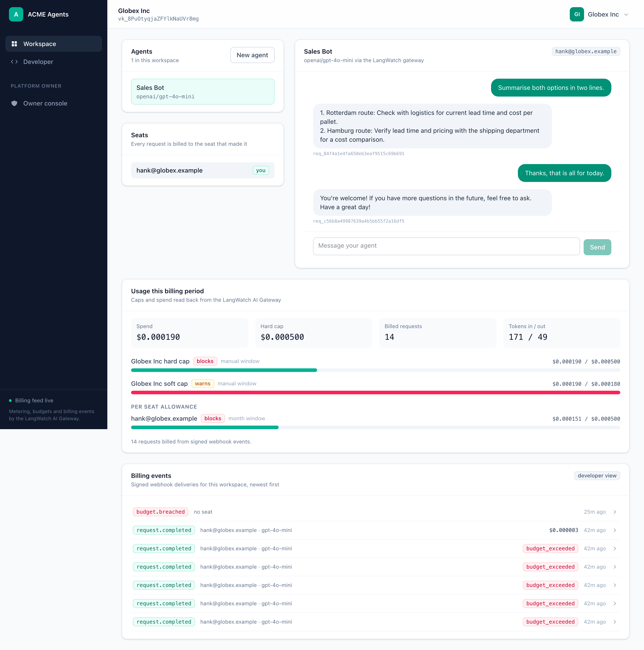This screenshot has width=644, height=650.
Task: Click the Spend value $0.000190
Action: (158, 337)
